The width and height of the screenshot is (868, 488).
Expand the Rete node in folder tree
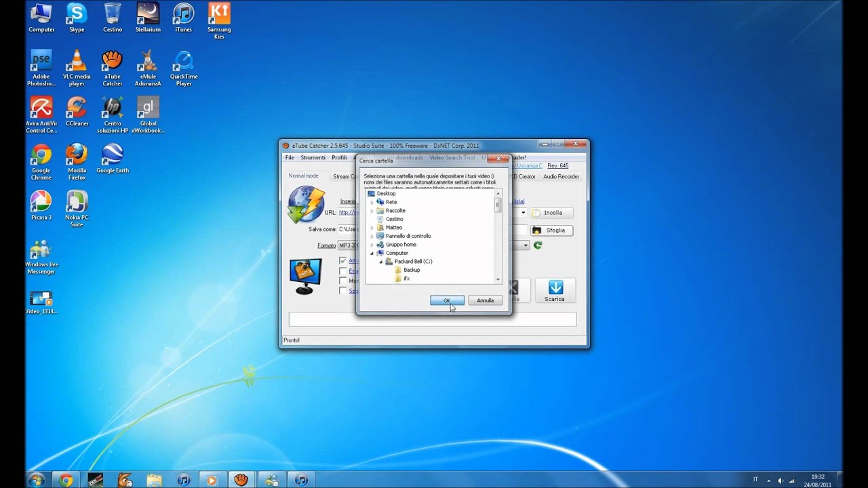(372, 202)
